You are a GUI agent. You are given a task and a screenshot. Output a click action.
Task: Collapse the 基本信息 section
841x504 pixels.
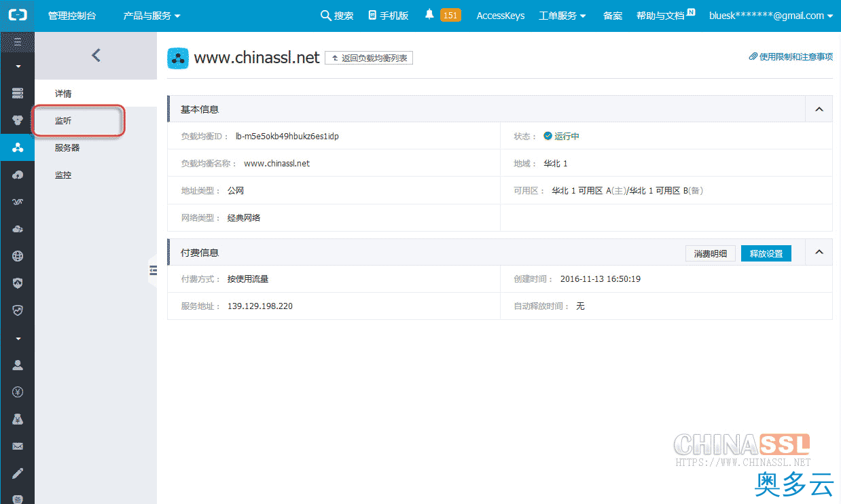pyautogui.click(x=819, y=109)
